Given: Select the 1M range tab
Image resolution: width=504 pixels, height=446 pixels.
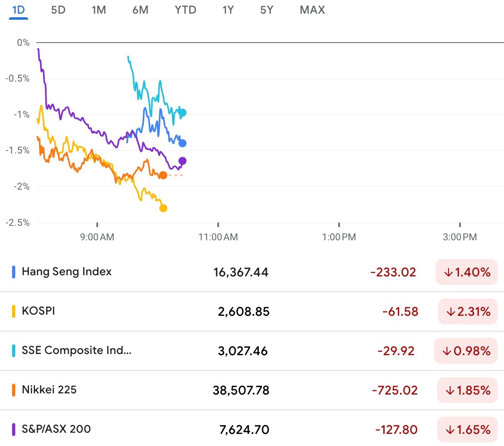Looking at the screenshot, I should [99, 10].
